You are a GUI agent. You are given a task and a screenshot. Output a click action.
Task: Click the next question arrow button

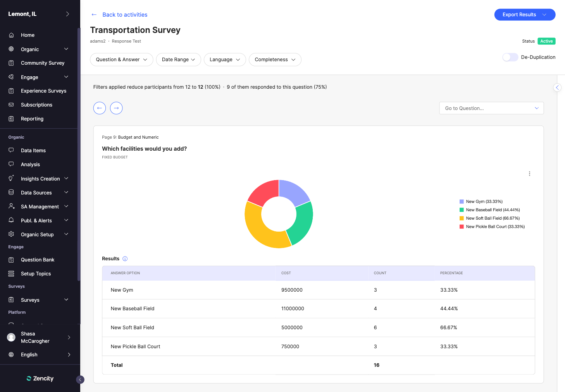pos(116,108)
